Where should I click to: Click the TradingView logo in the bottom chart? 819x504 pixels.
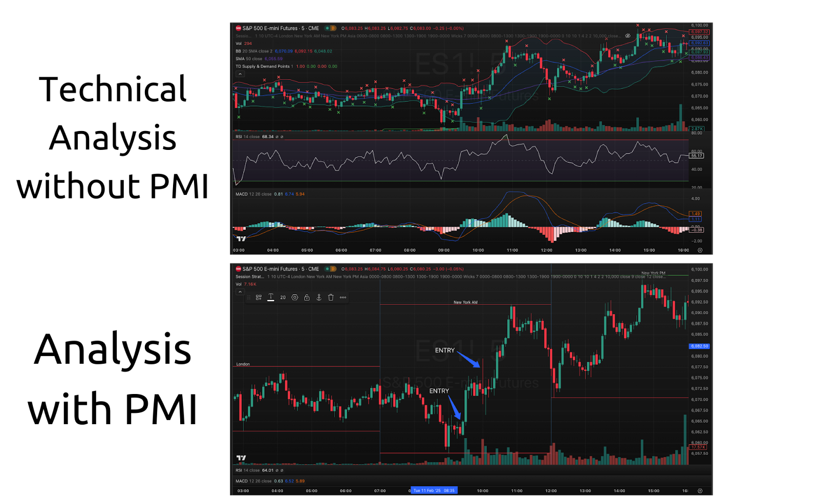[241, 458]
